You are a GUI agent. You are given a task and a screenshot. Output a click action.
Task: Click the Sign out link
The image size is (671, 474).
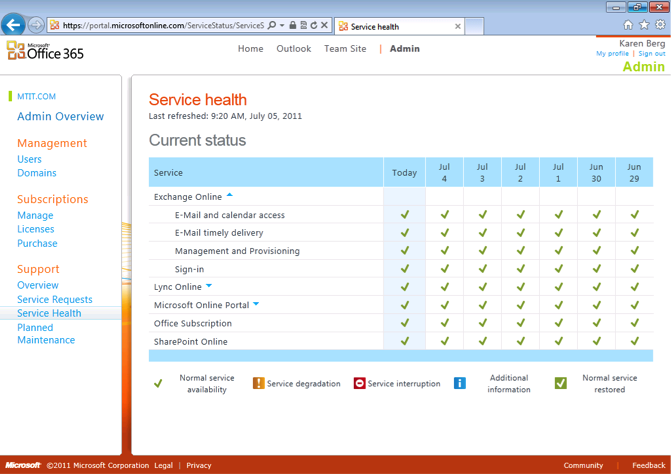652,53
